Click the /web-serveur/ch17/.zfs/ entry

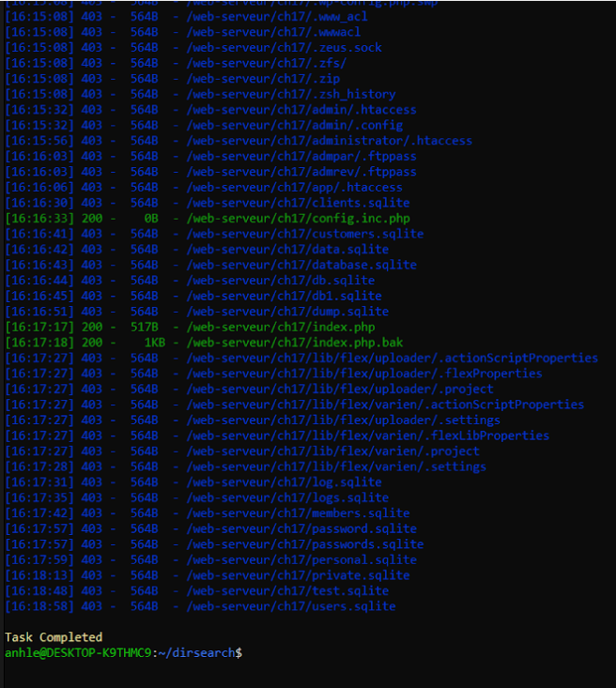click(267, 63)
